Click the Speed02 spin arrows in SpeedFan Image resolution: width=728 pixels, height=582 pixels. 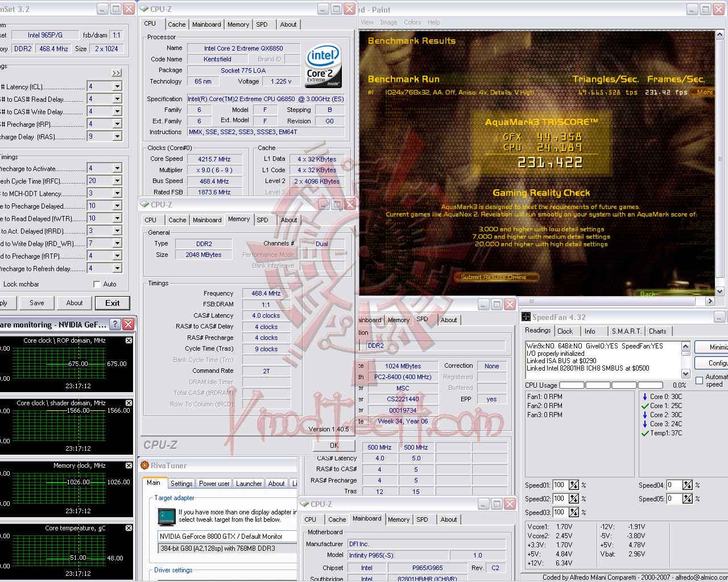coord(574,498)
